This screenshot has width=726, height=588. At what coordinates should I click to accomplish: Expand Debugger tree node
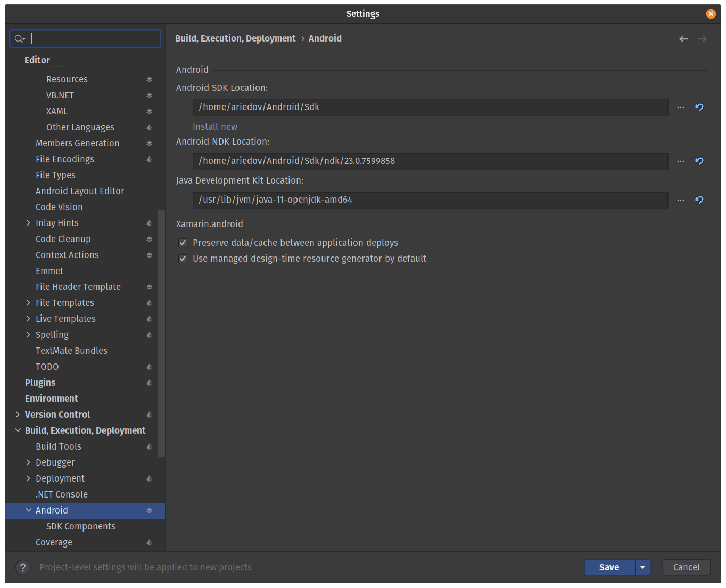point(28,462)
